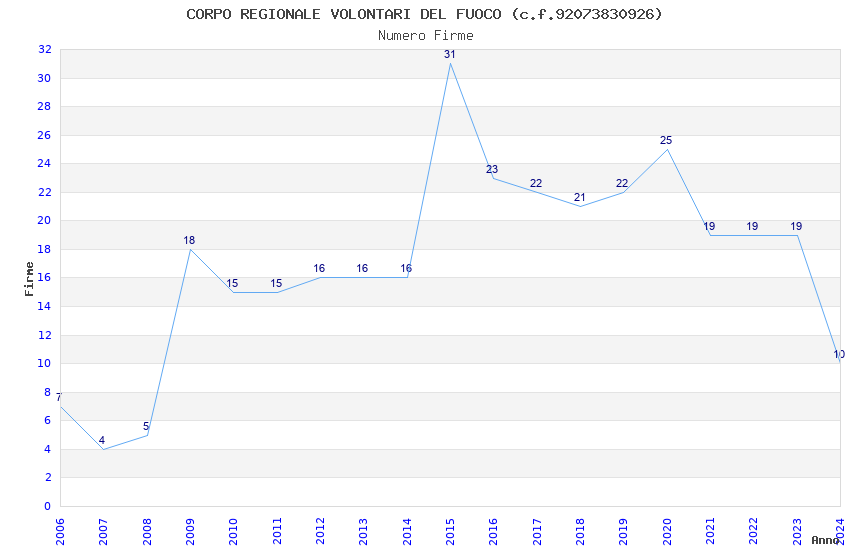Click the y-axis tick value 16
850x550 pixels.
pos(44,277)
